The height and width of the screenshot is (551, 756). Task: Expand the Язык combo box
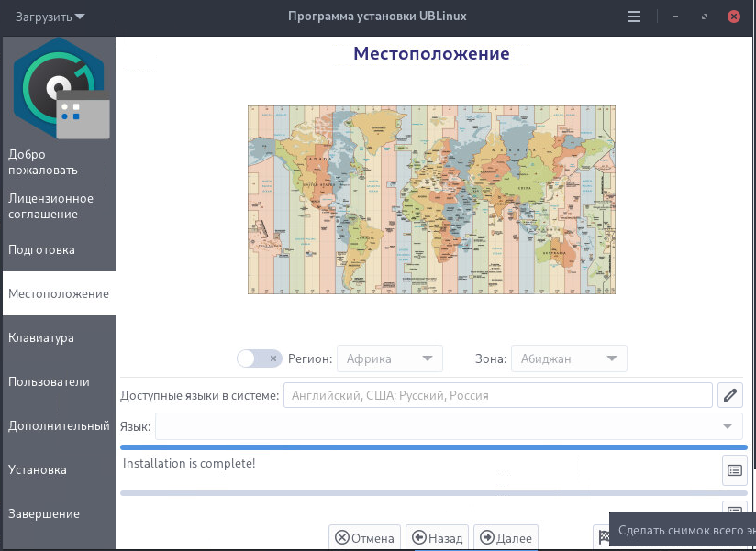[449, 426]
